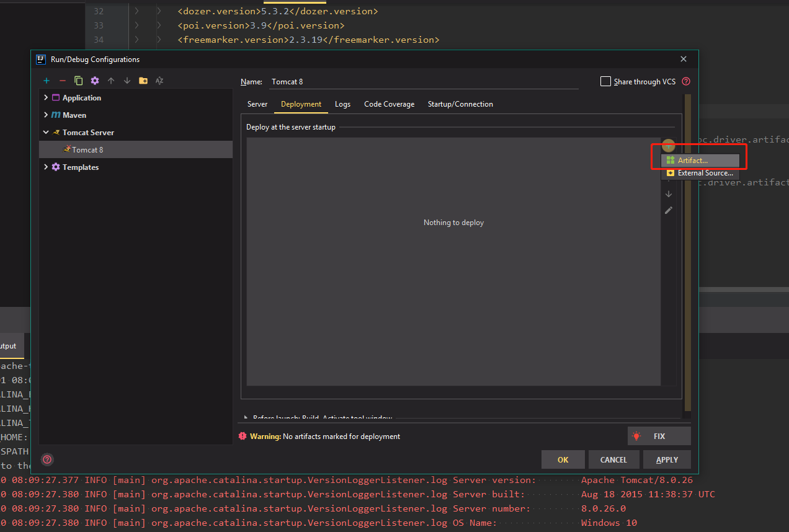The width and height of the screenshot is (789, 532).
Task: Move deployment item down arrow in deploy list
Action: [x=669, y=194]
